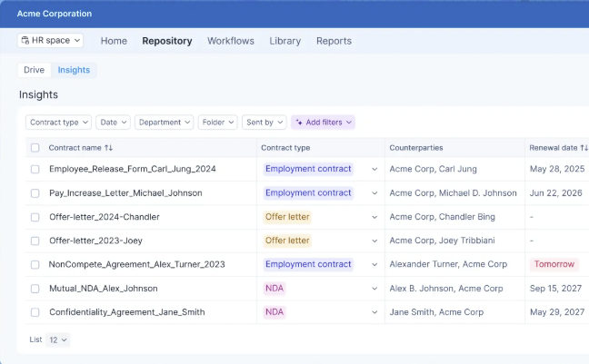
Task: Check the Mutual_NDA_Alex_Johnson row checkbox
Action: (35, 289)
